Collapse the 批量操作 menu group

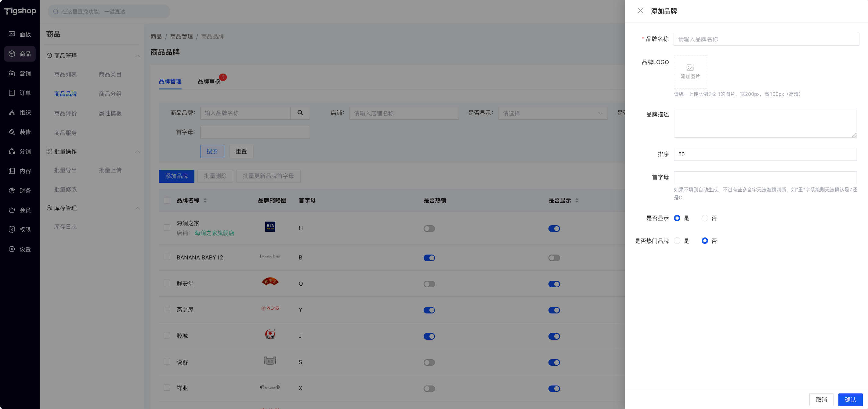[137, 151]
